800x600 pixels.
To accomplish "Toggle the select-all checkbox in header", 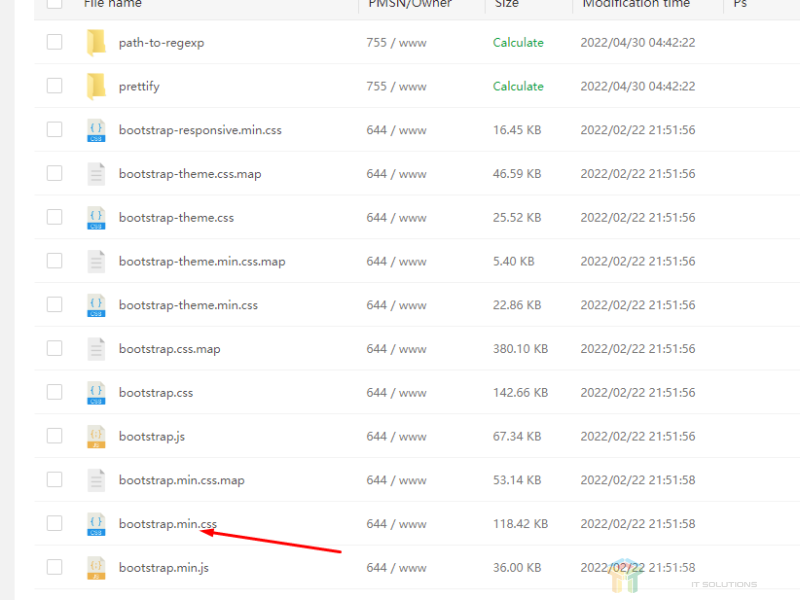I will (54, 4).
